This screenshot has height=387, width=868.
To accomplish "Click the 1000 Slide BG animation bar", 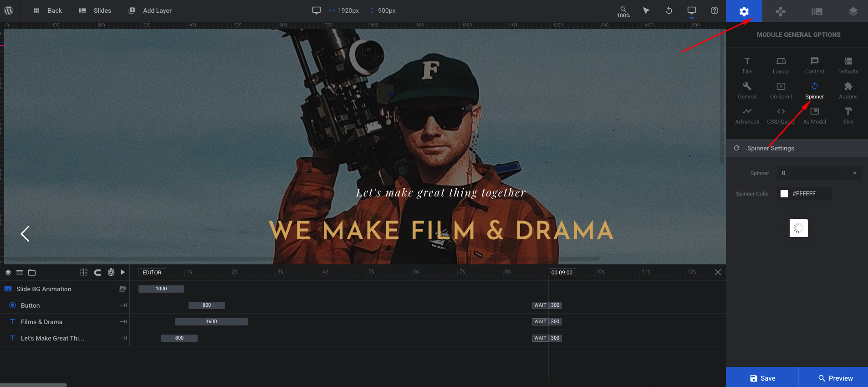I will click(161, 289).
